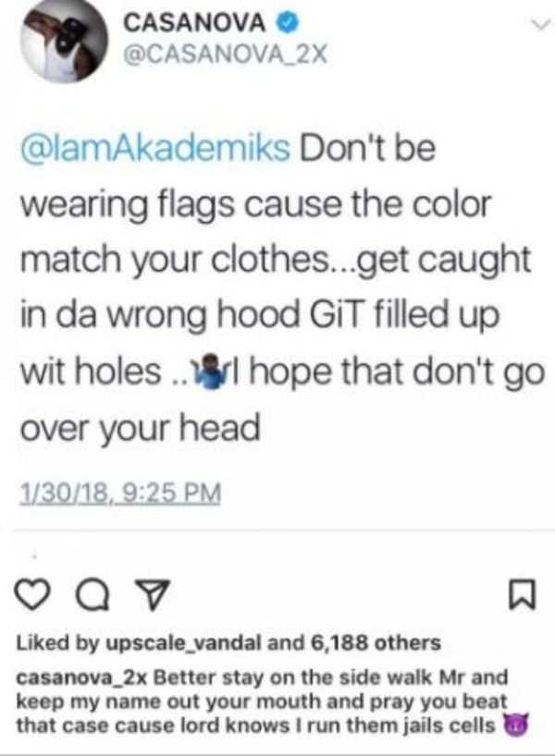Click the blue verified badge next to CASANOVA

[x=286, y=22]
